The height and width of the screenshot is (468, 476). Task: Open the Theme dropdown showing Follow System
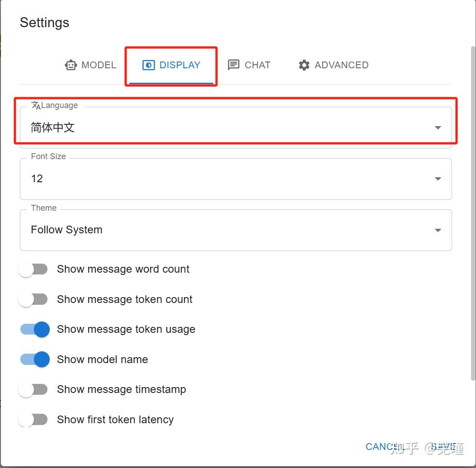(x=235, y=230)
